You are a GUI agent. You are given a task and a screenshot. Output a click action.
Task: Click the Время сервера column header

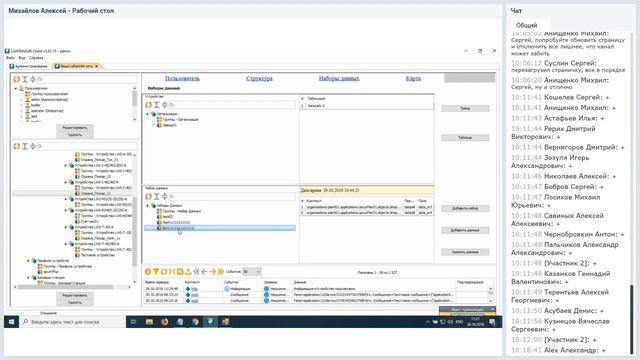pyautogui.click(x=157, y=282)
